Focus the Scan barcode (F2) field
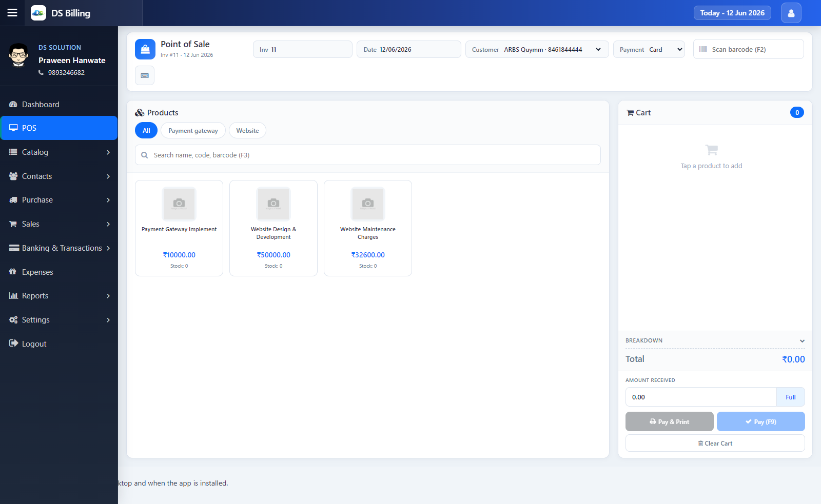Viewport: 821px width, 504px height. (x=749, y=49)
